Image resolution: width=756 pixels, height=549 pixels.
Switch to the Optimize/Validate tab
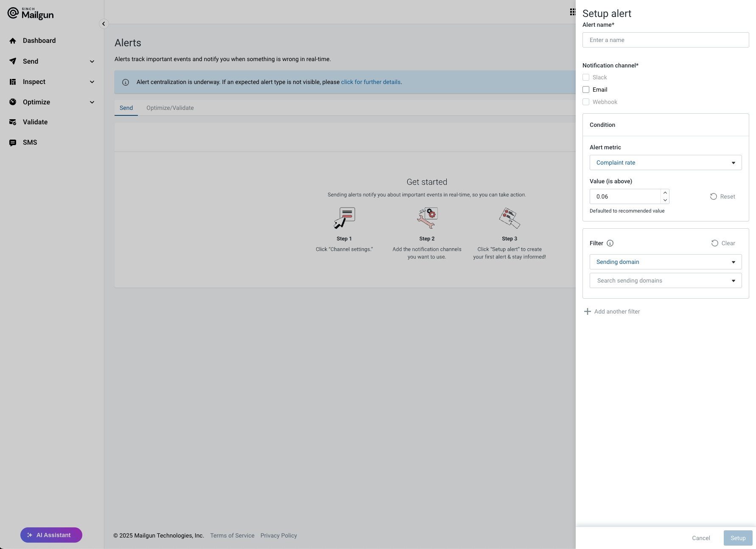[x=170, y=108]
